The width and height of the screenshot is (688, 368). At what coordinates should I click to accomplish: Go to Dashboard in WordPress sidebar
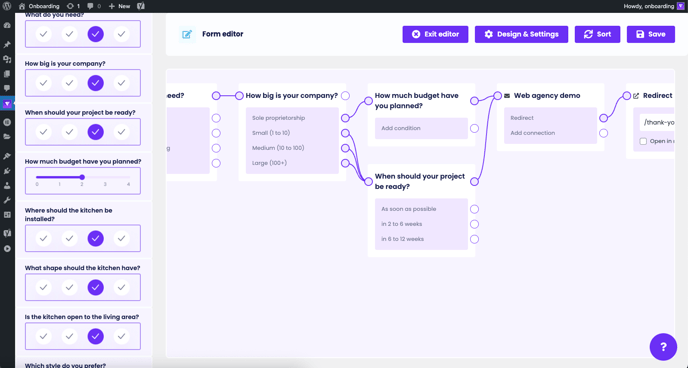tap(7, 25)
